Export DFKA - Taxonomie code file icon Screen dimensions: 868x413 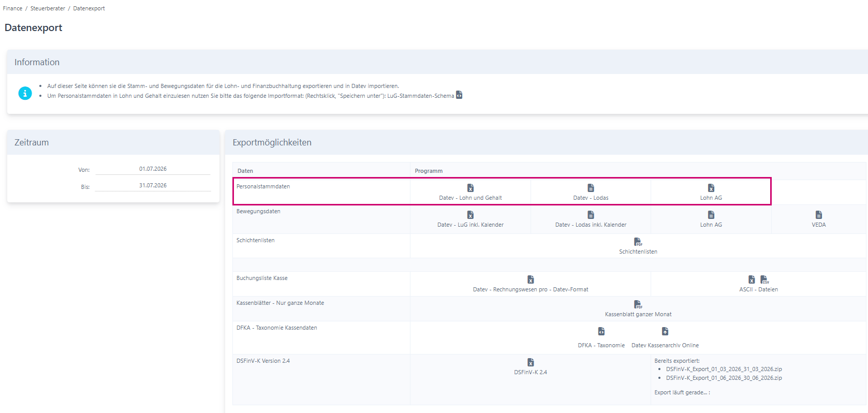pyautogui.click(x=601, y=331)
